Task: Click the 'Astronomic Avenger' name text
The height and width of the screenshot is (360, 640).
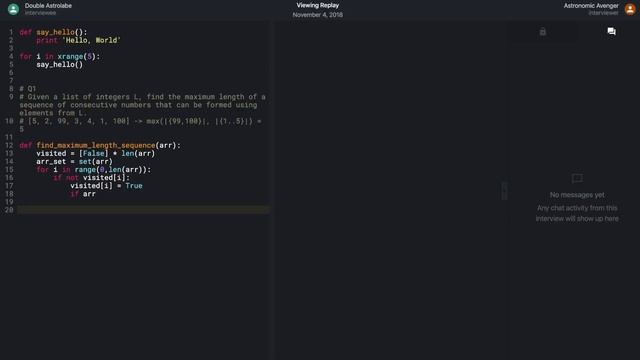Action: (591, 6)
